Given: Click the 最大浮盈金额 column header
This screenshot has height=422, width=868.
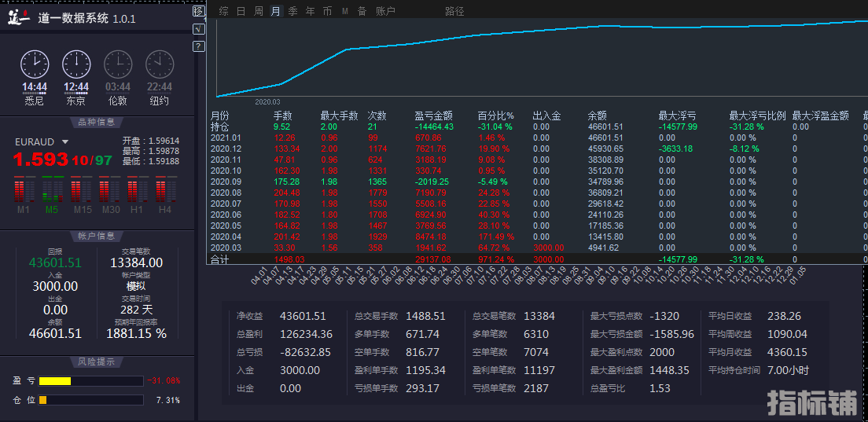Looking at the screenshot, I should tap(820, 116).
